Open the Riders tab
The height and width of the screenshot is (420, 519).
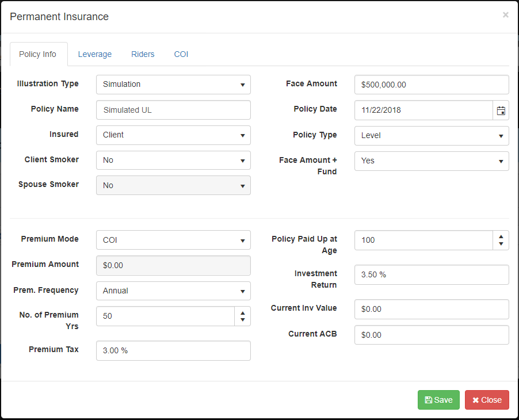coord(143,54)
